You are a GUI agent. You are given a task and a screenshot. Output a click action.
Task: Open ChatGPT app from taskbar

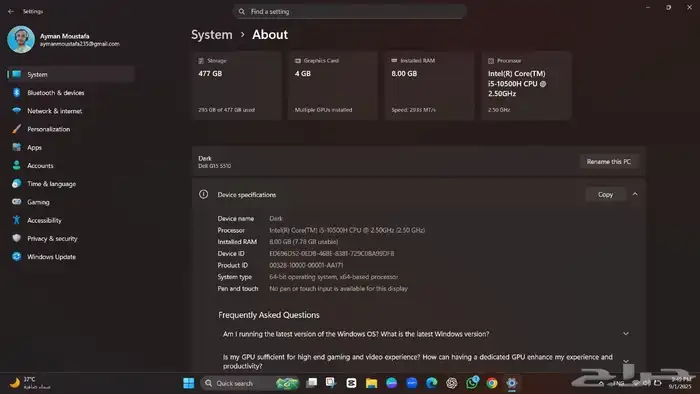coord(452,383)
